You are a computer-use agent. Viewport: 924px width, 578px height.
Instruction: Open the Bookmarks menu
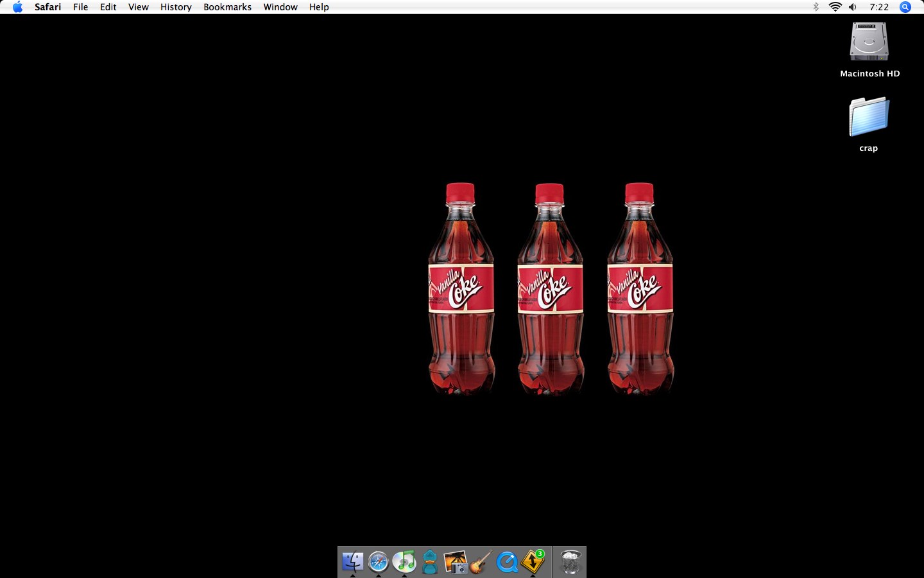coord(228,7)
